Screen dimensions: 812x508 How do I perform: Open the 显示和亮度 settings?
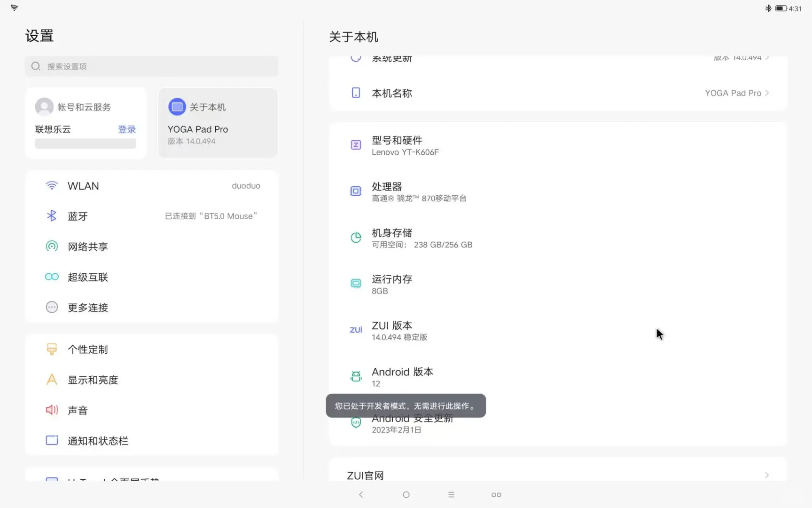(x=152, y=380)
